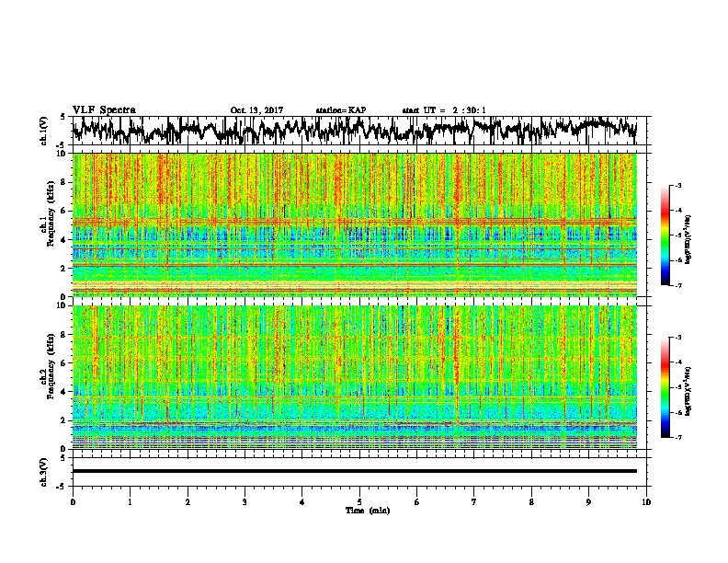728x563 pixels.
Task: Click time axis tick label "1"
Action: pos(130,502)
